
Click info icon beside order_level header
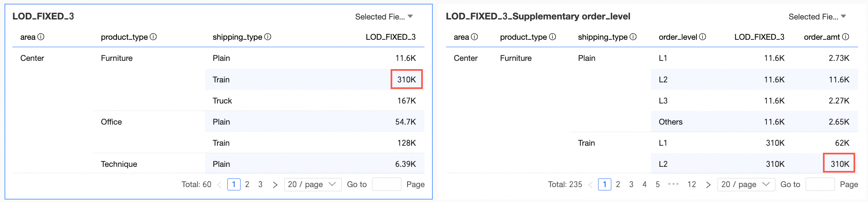[x=703, y=37]
